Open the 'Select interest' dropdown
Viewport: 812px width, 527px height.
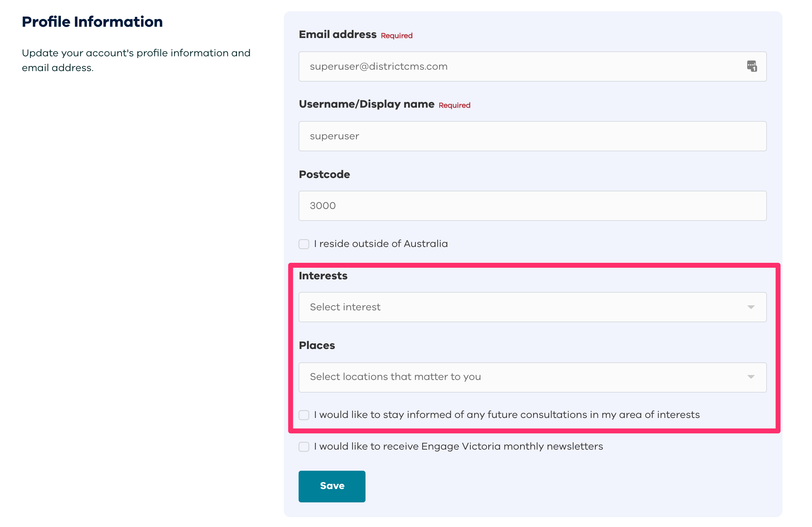521,307
